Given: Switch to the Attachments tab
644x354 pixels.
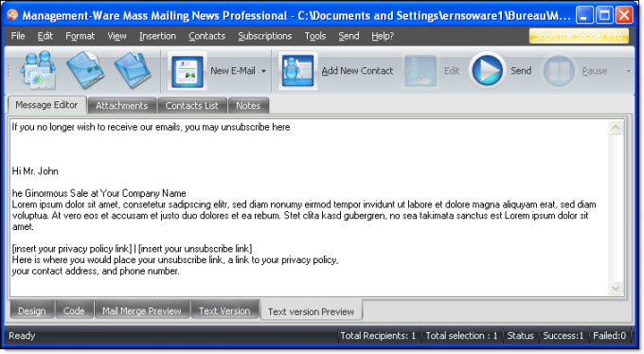Looking at the screenshot, I should point(121,106).
